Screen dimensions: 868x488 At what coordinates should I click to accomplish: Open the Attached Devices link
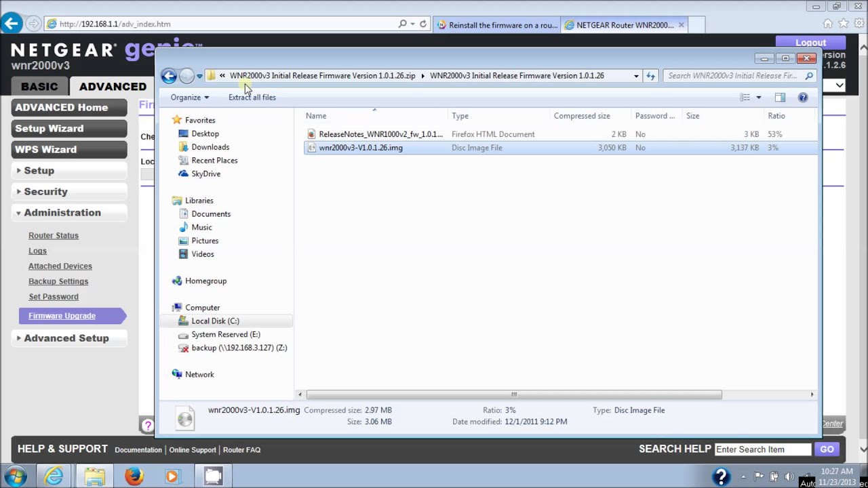tap(60, 266)
